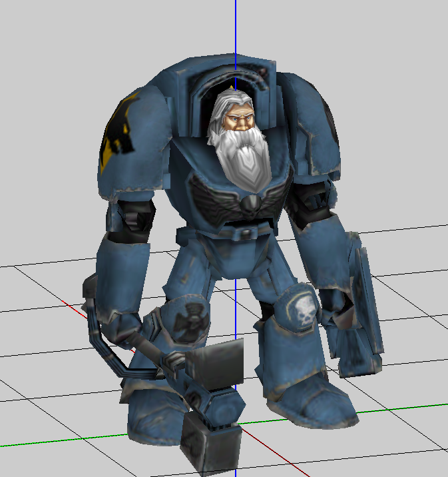Select the winged skull emblem on the chest
This screenshot has height=477, width=448.
240,198
